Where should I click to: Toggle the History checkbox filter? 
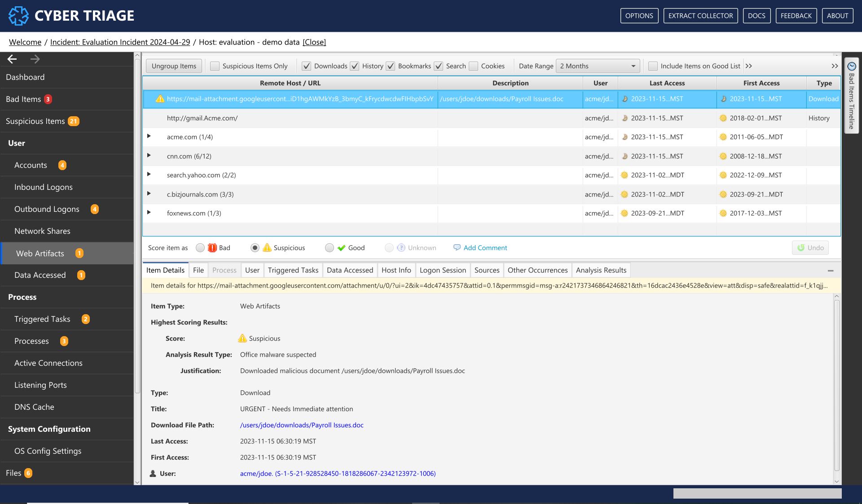356,66
